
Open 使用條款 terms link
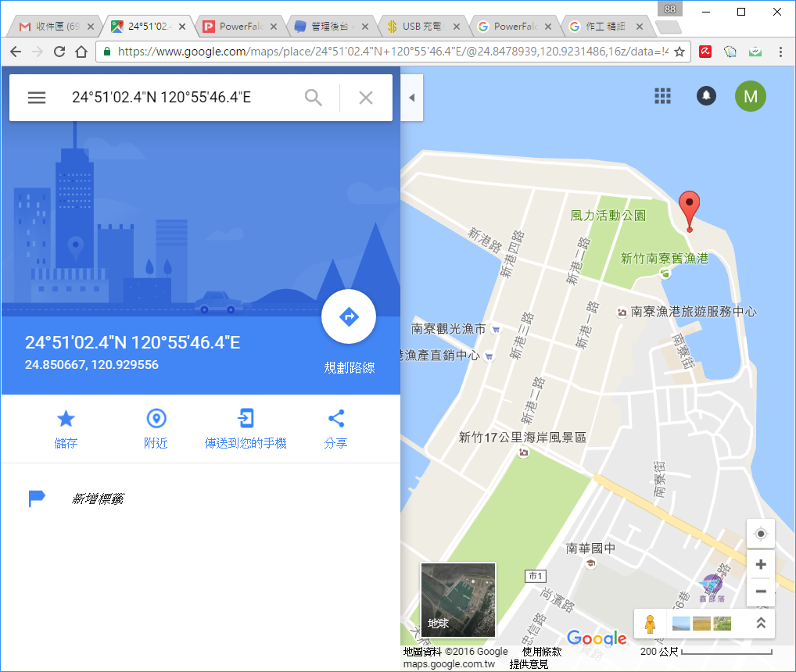pos(542,652)
